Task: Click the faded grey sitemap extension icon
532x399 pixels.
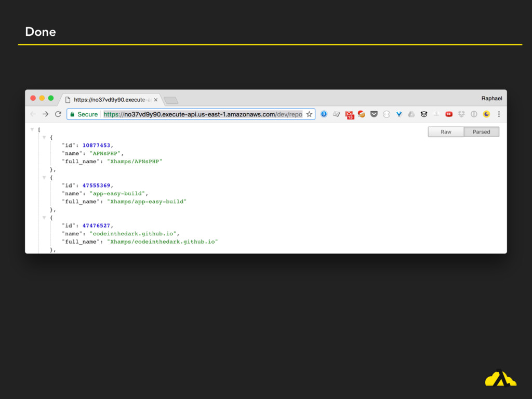Action: point(436,114)
